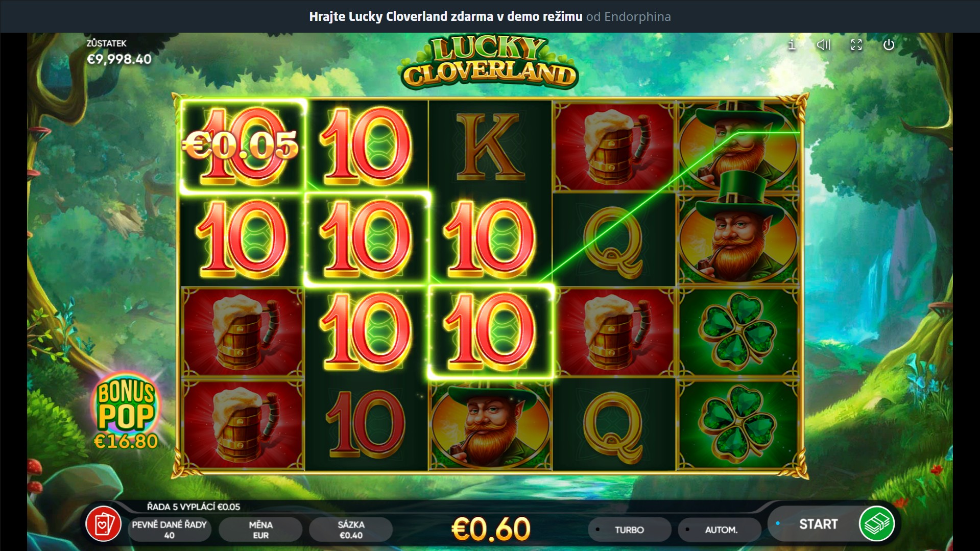Click the €0.60 win amount display

[x=491, y=529]
